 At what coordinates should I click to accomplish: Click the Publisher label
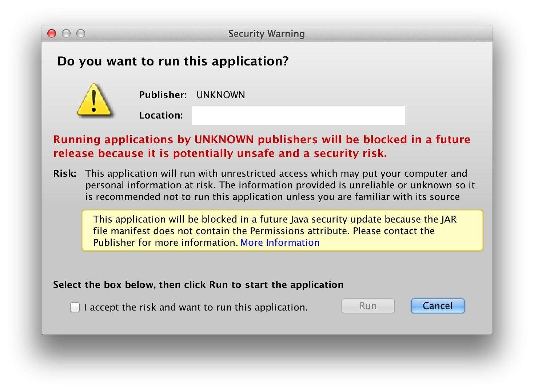163,95
